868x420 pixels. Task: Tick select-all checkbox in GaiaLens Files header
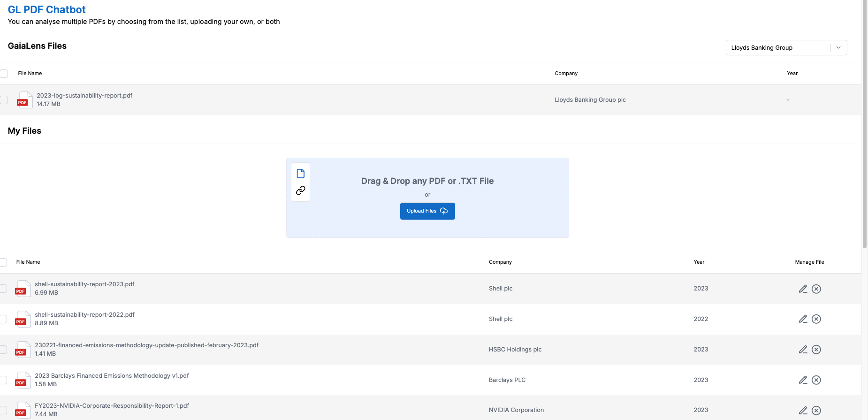tap(4, 73)
